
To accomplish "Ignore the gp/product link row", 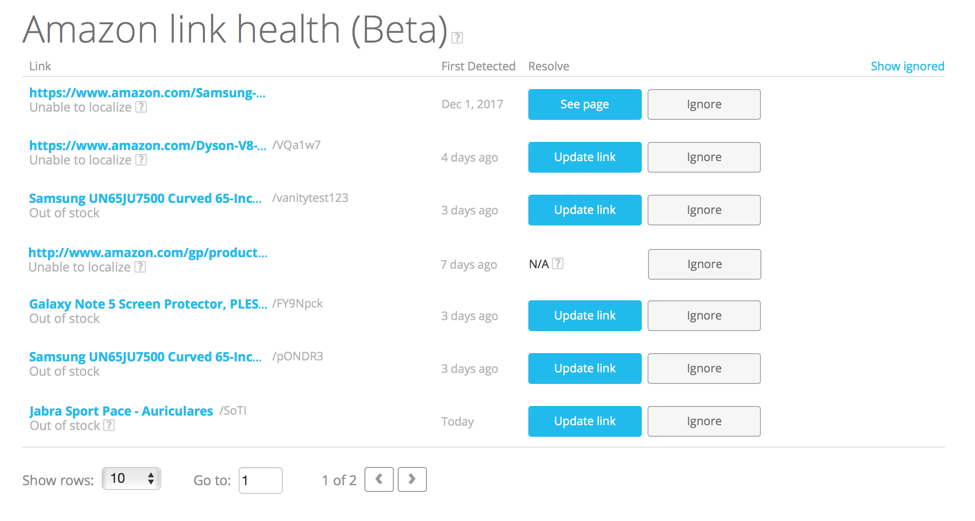I will (704, 264).
